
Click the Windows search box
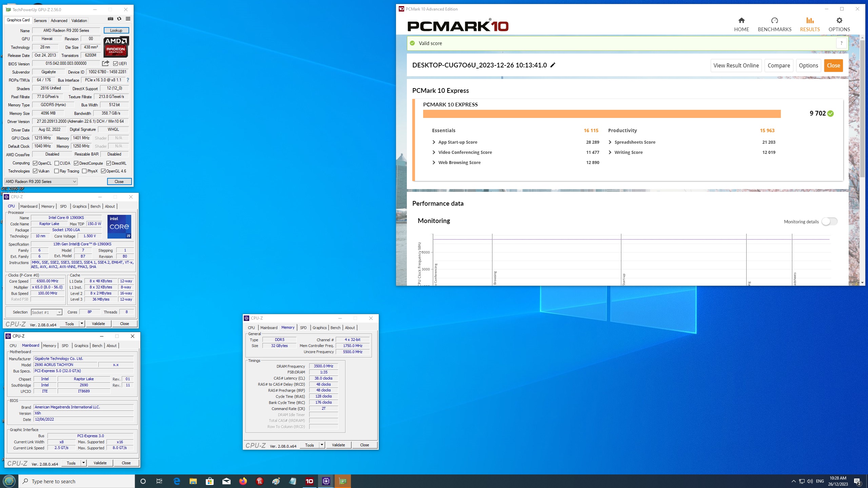point(77,481)
